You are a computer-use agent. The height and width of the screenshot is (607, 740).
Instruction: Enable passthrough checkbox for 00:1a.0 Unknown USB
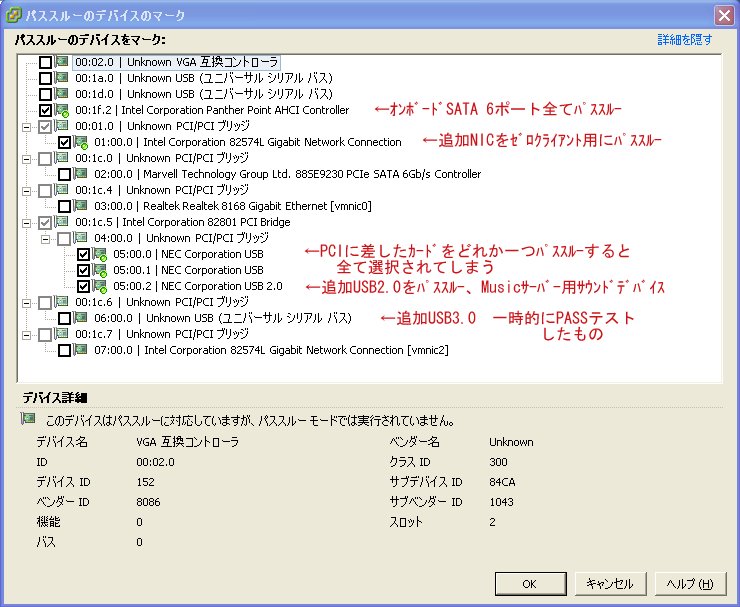[x=45, y=78]
